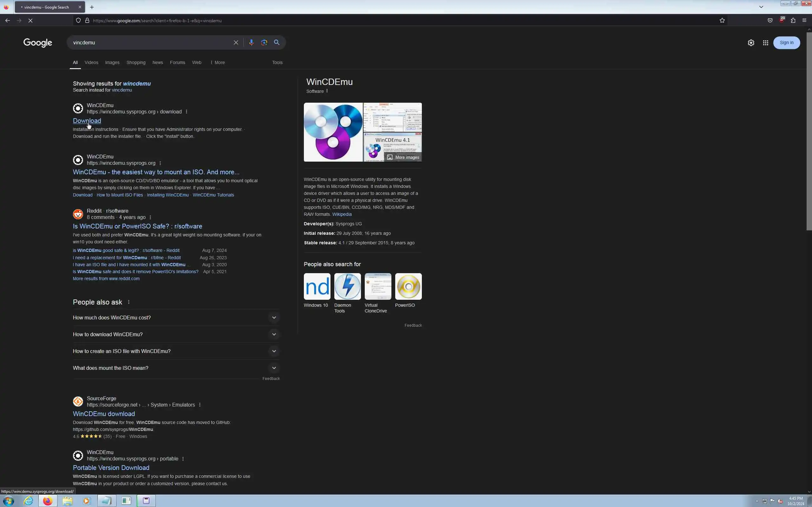Switch to the Videos results tab
812x507 pixels.
(x=91, y=62)
